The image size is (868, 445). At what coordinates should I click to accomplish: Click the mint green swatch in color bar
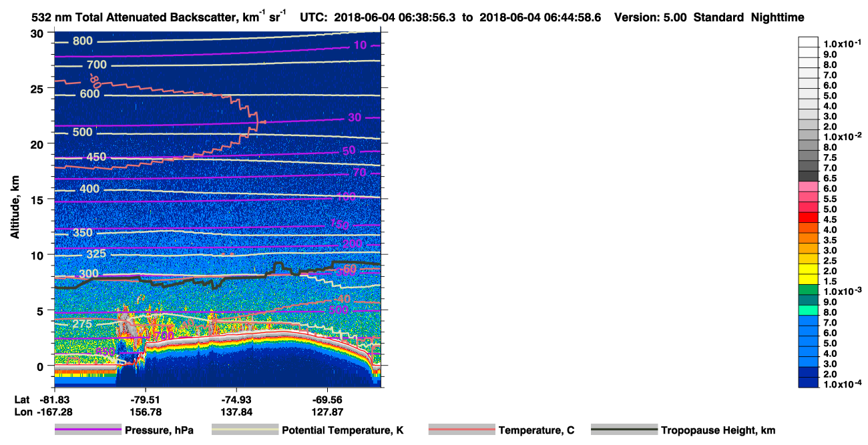point(809,310)
